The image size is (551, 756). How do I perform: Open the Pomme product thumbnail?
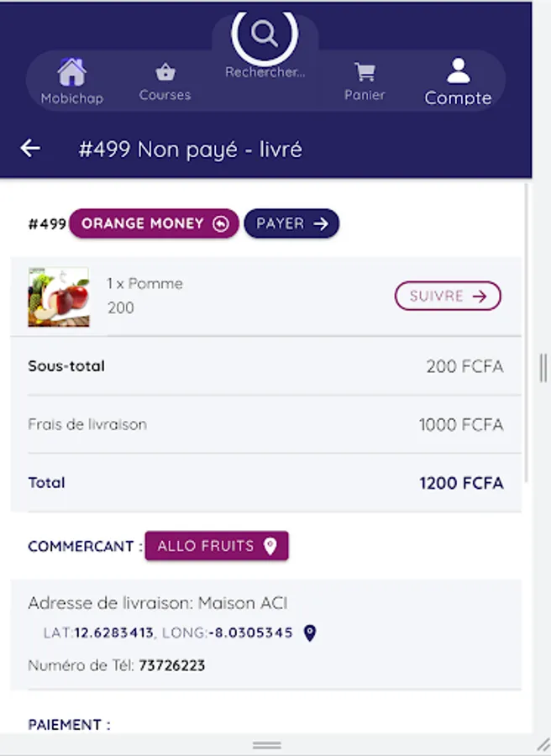58,297
